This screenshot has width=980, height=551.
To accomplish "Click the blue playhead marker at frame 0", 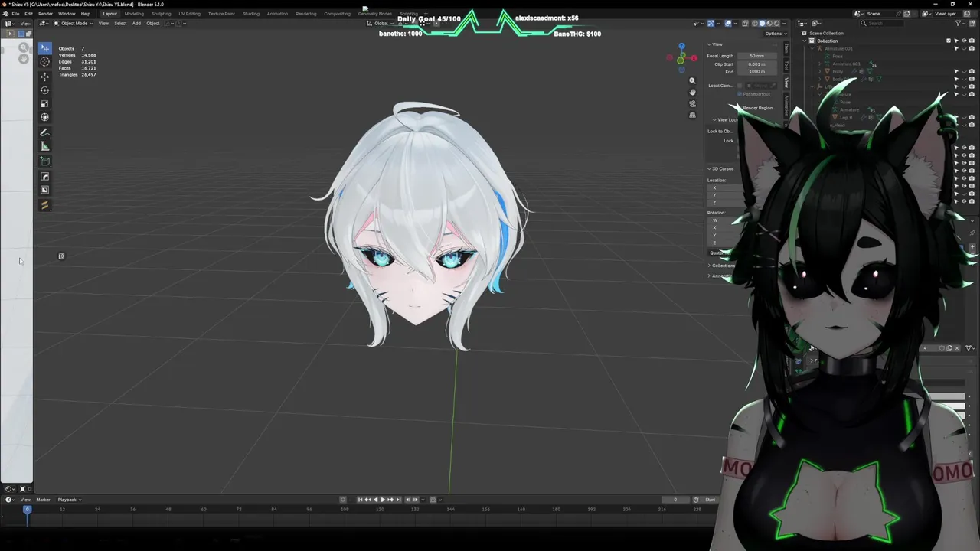I will point(27,509).
